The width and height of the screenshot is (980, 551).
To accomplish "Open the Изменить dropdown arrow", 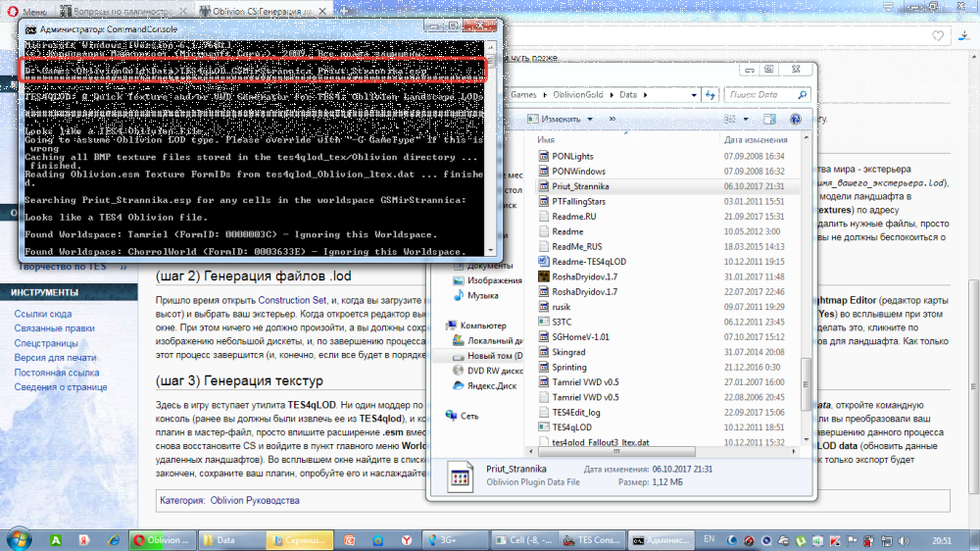I will [590, 119].
